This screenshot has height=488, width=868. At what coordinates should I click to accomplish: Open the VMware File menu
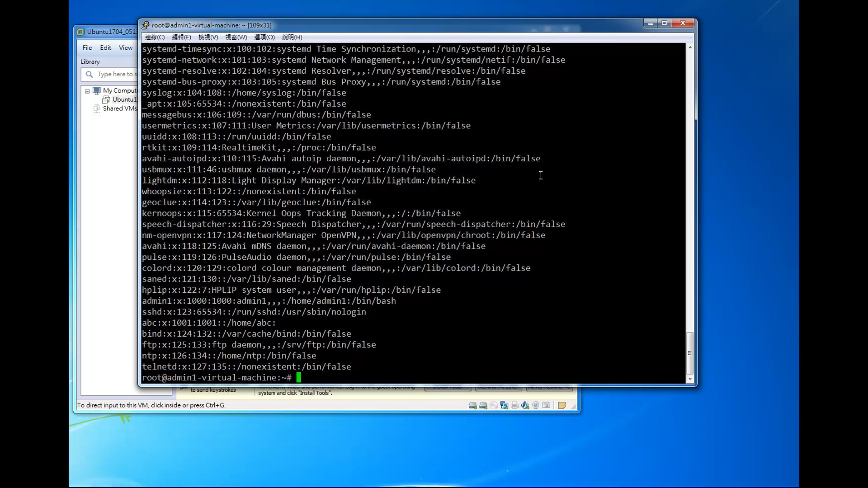[x=87, y=47]
